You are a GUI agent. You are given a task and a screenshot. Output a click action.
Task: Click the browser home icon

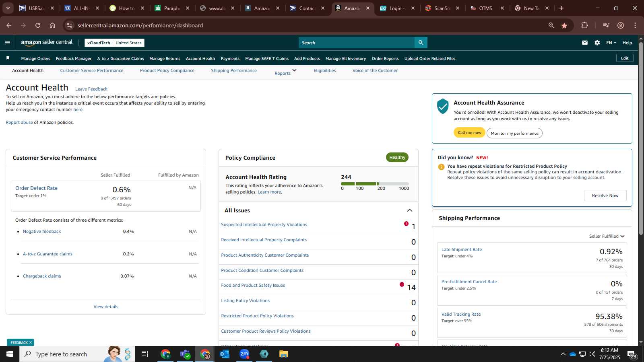tap(52, 25)
